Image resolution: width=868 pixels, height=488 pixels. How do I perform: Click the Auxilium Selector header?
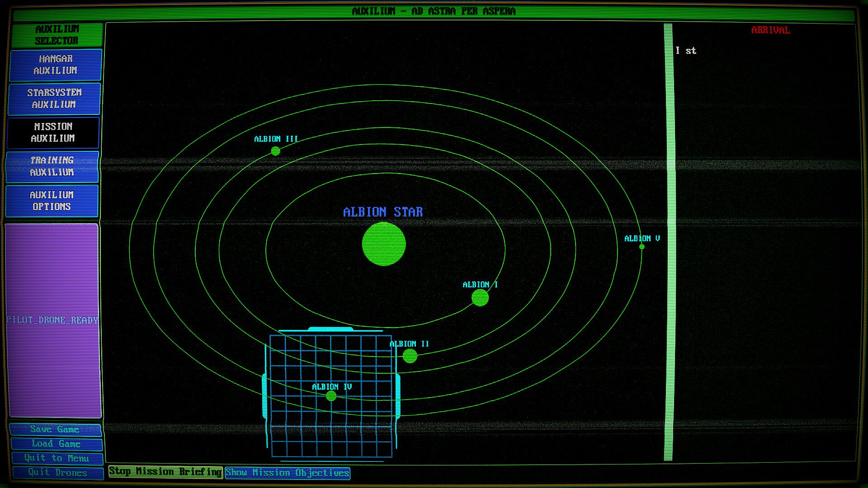click(x=57, y=35)
